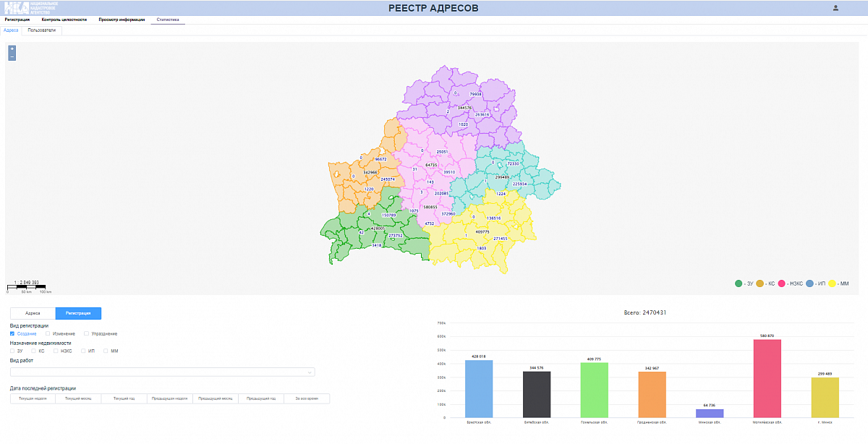Click the NKA agency logo

[29, 8]
